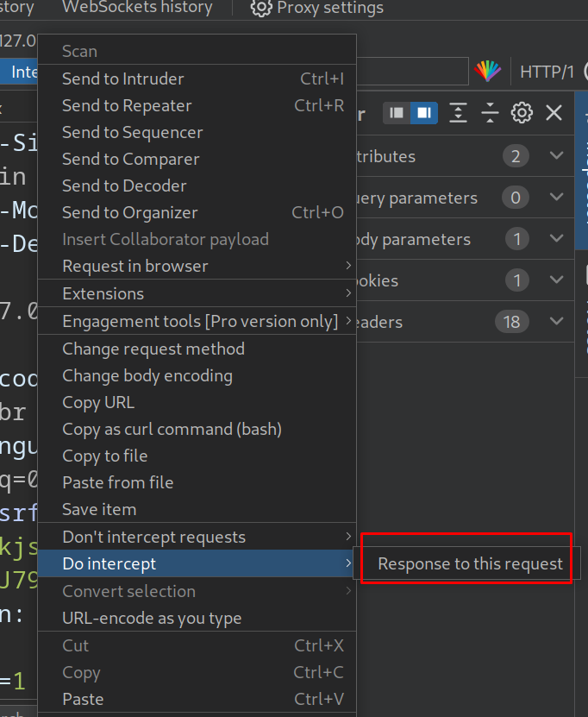Choose Send to Comparer
This screenshot has height=717, width=588.
tap(197, 159)
